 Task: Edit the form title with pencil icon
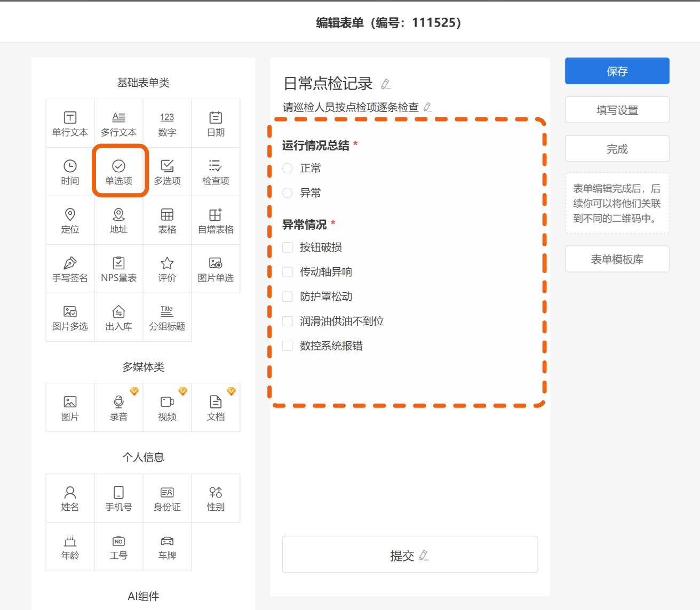point(386,84)
